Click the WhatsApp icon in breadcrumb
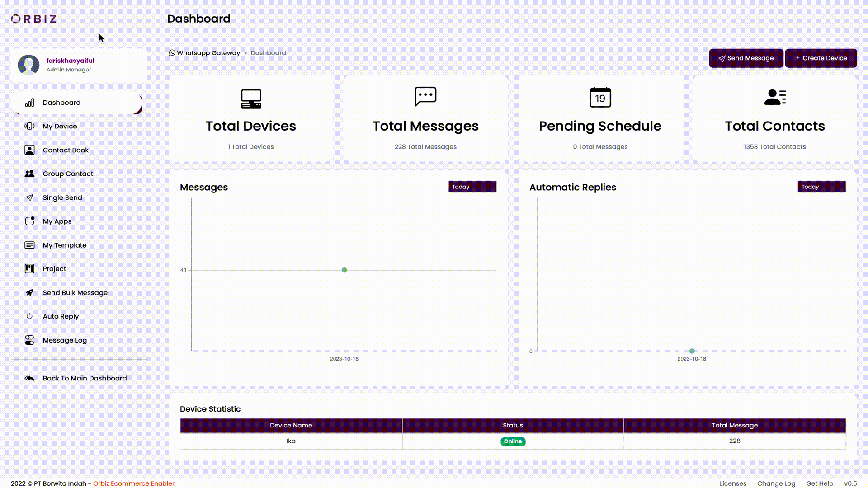 172,52
